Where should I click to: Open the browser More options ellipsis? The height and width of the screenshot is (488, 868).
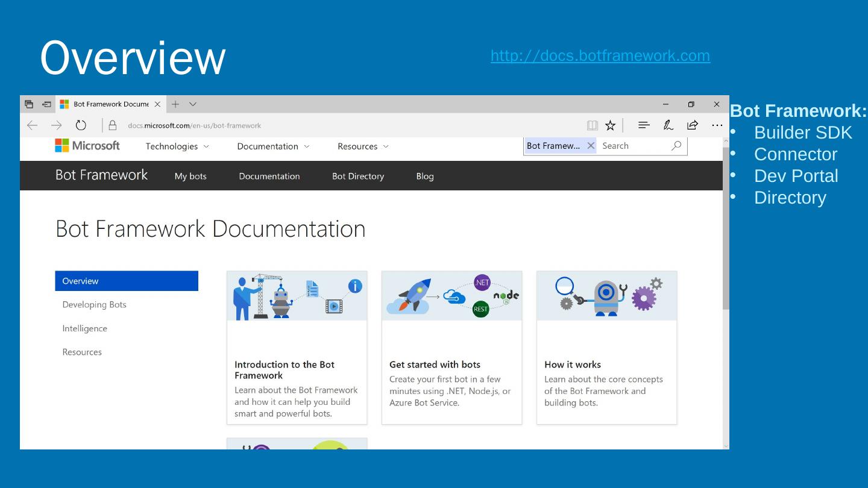(717, 125)
